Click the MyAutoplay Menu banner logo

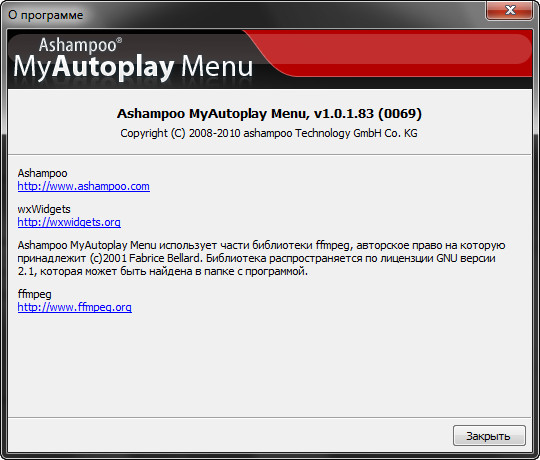tap(133, 59)
